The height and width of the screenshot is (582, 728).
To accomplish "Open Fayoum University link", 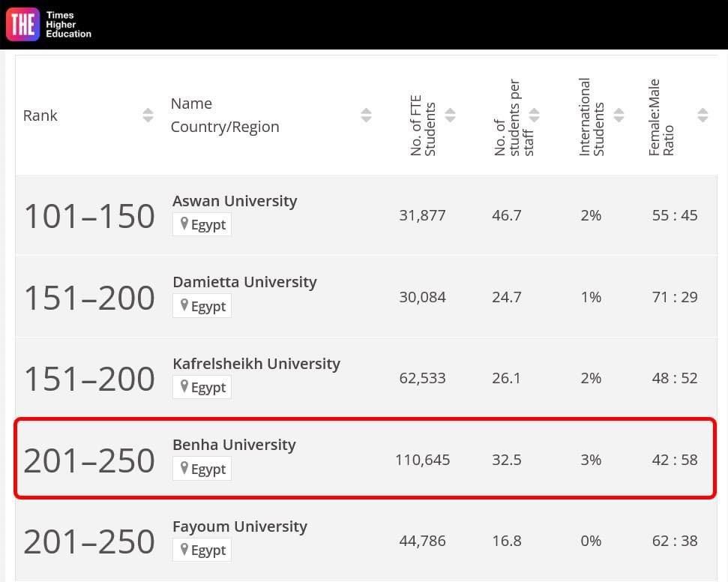I will pyautogui.click(x=240, y=526).
